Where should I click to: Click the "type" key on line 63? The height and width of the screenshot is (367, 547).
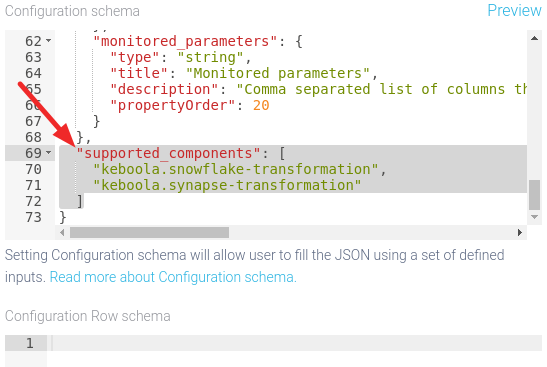click(135, 57)
